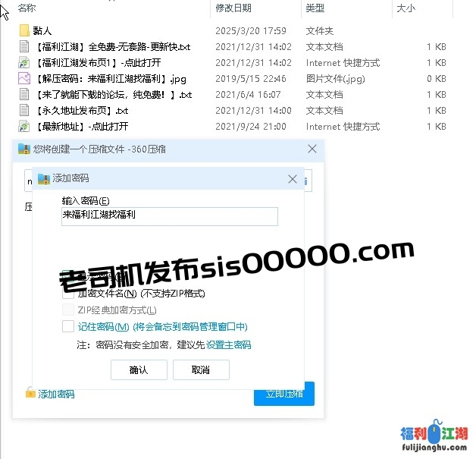Click the 图片文件(.jpg) type cell

click(x=336, y=79)
